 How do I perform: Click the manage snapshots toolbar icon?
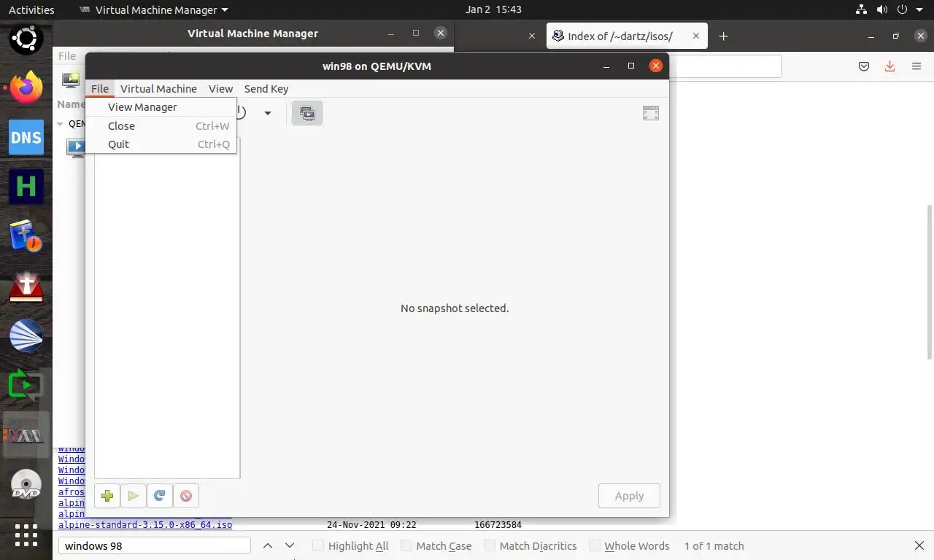307,113
